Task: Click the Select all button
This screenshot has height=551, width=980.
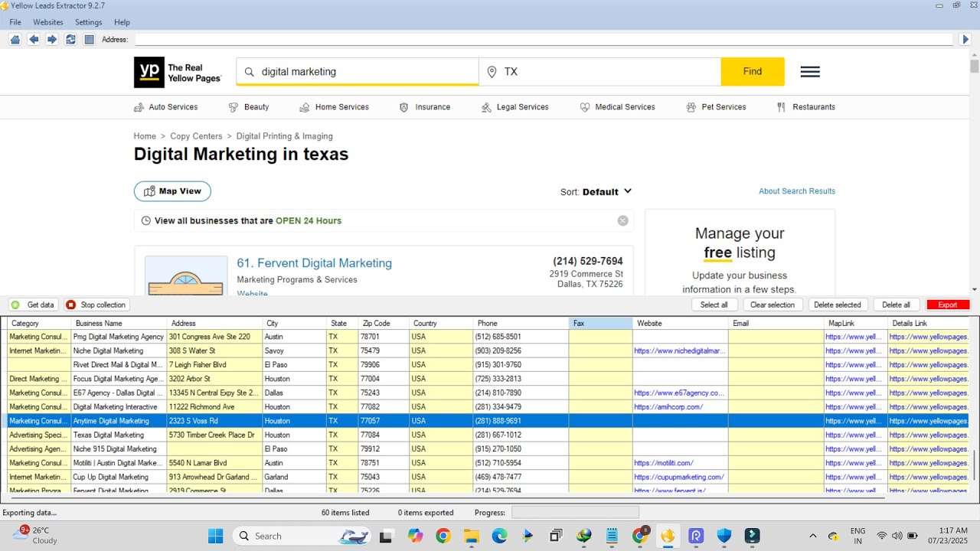Action: point(714,305)
